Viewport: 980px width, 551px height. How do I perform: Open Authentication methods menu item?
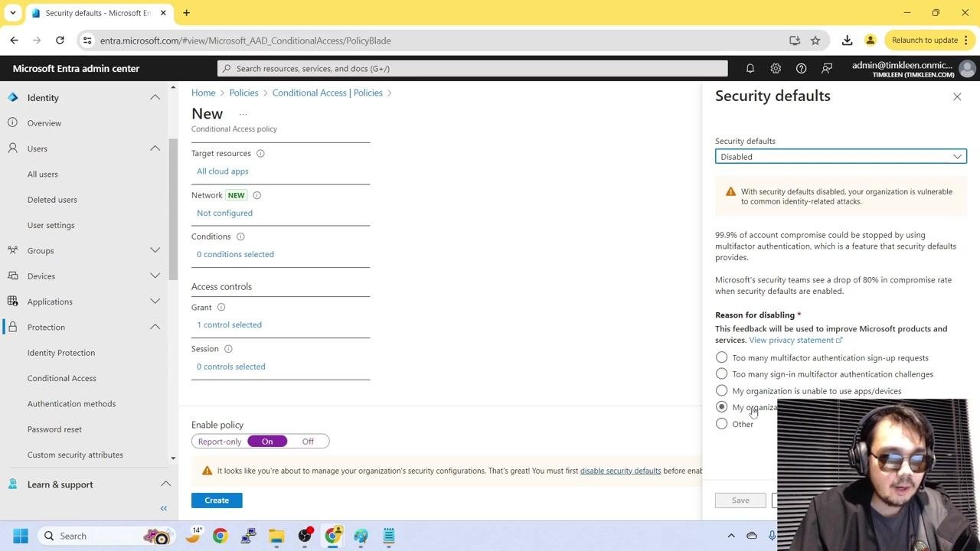(x=71, y=404)
